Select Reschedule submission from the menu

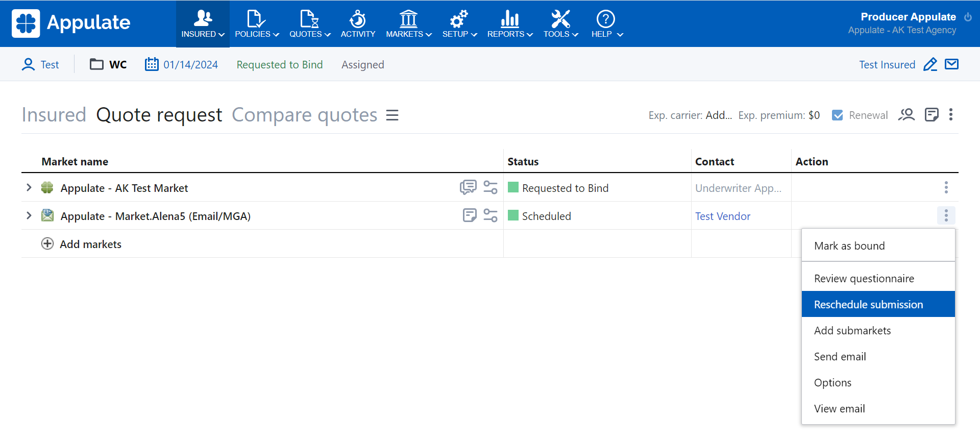[868, 305]
